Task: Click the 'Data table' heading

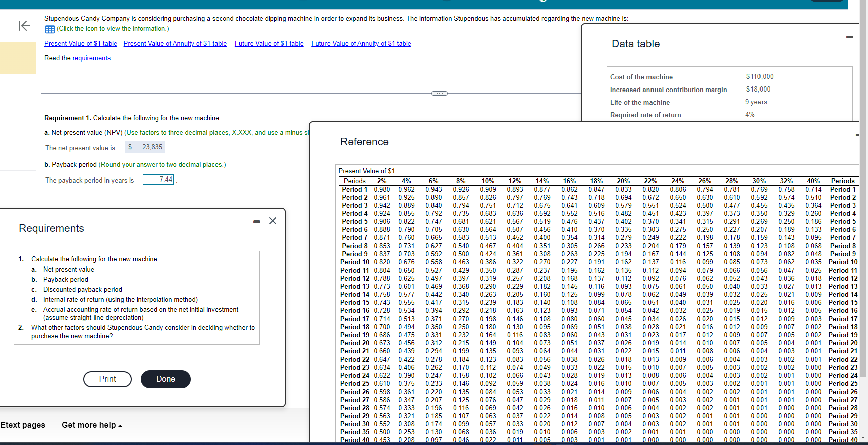Action: tap(635, 44)
